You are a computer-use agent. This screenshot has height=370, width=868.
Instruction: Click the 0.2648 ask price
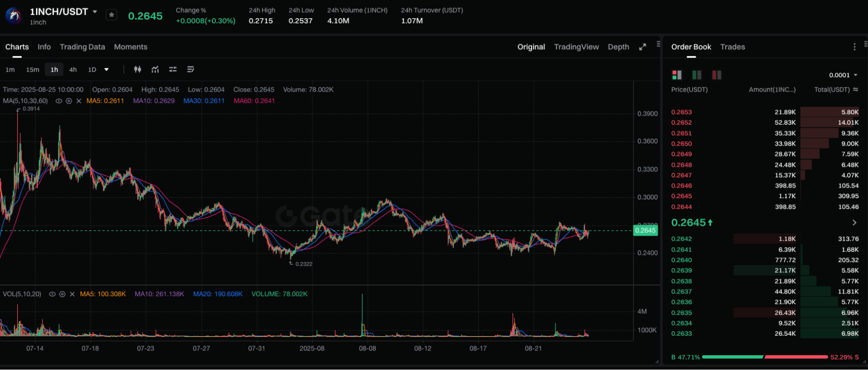coord(681,165)
